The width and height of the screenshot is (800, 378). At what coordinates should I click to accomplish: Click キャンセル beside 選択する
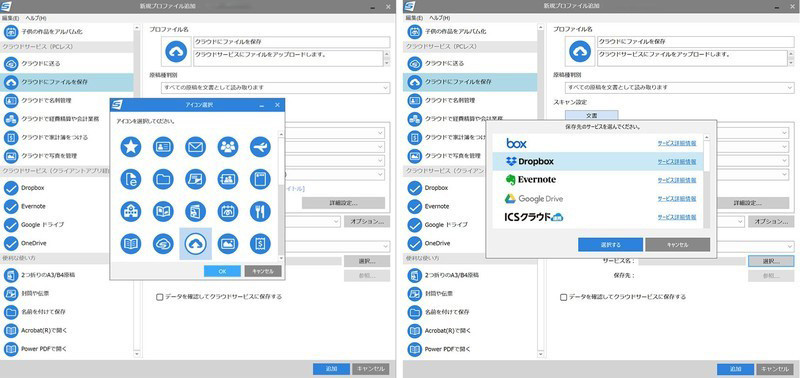click(677, 244)
